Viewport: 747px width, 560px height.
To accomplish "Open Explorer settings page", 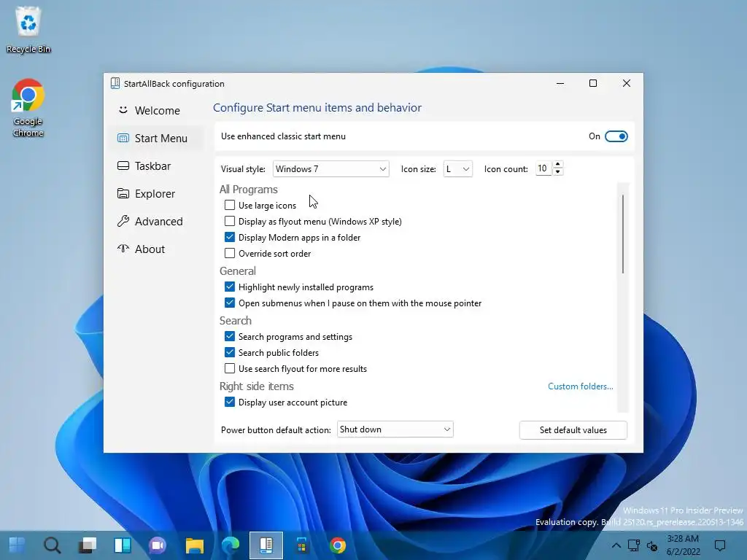I will [x=157, y=194].
